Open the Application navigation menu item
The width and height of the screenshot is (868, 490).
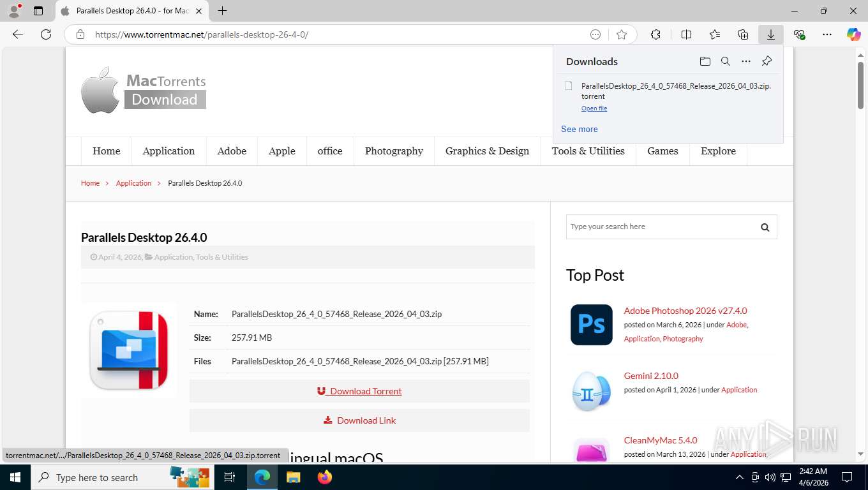168,151
